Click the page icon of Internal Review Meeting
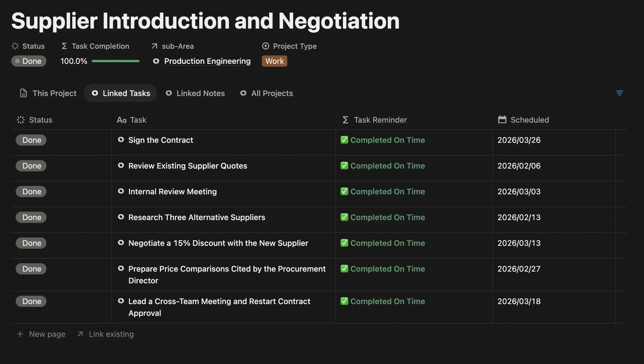The width and height of the screenshot is (644, 364). coord(121,191)
